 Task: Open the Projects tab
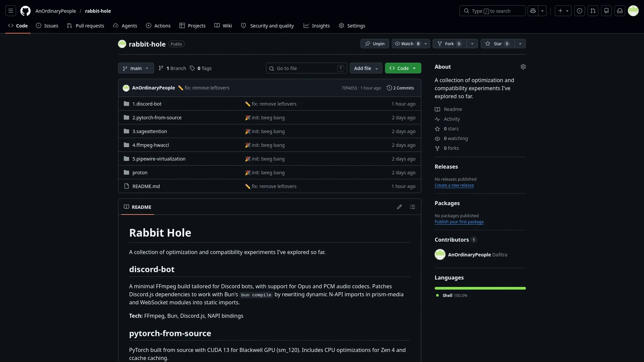click(193, 25)
